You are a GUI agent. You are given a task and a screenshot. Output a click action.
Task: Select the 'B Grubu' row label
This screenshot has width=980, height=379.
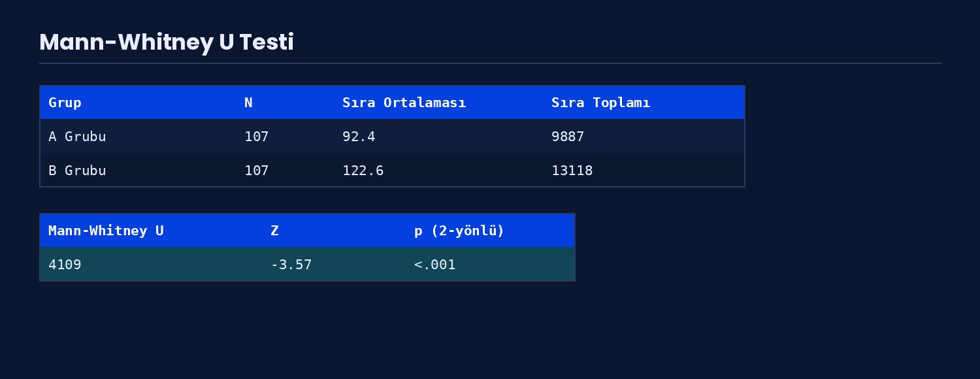[77, 171]
